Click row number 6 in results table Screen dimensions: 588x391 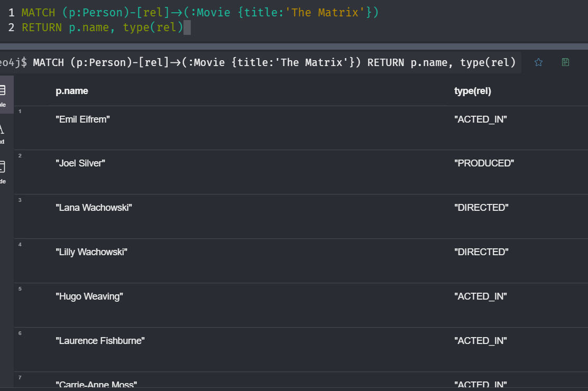click(x=20, y=333)
